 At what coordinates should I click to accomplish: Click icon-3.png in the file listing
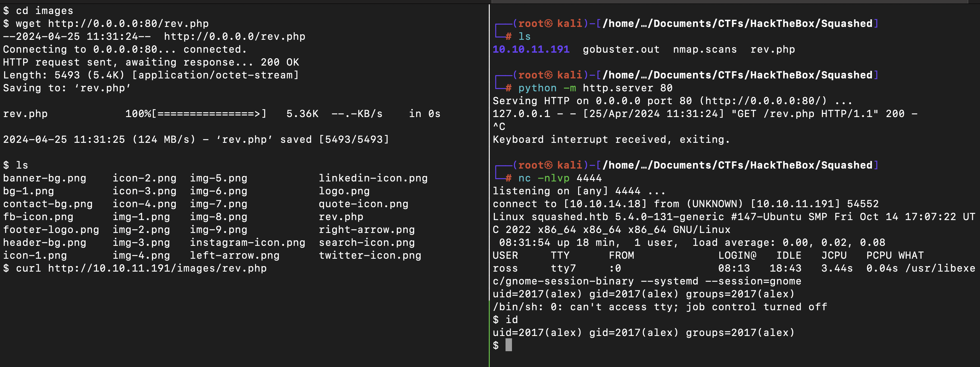click(x=145, y=191)
